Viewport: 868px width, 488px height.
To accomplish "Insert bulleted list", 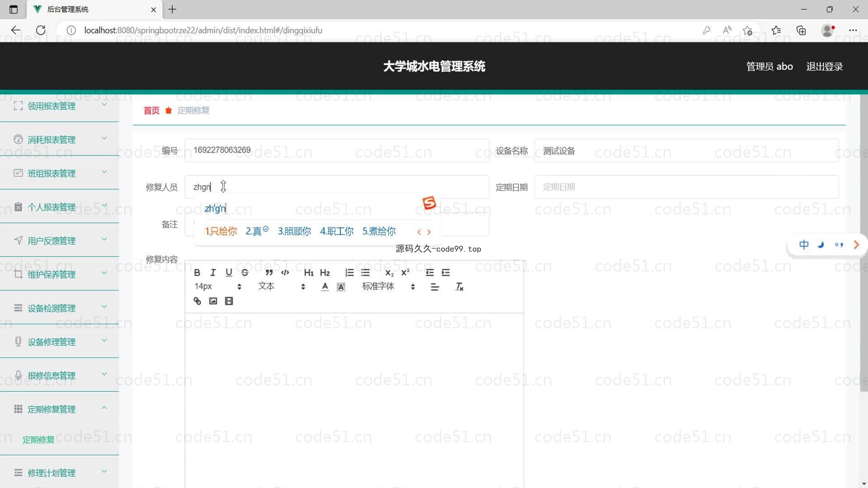I will tap(365, 272).
